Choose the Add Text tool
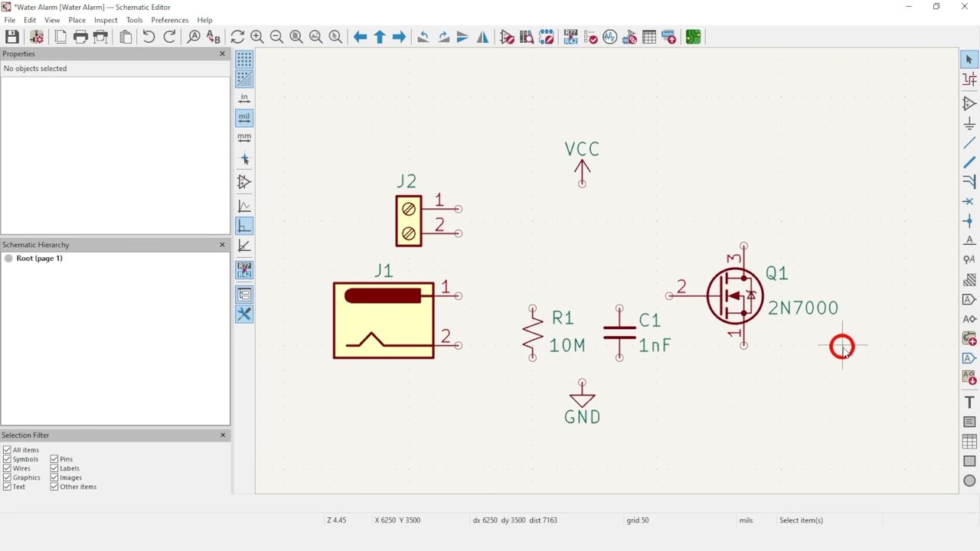This screenshot has height=551, width=980. click(x=969, y=403)
